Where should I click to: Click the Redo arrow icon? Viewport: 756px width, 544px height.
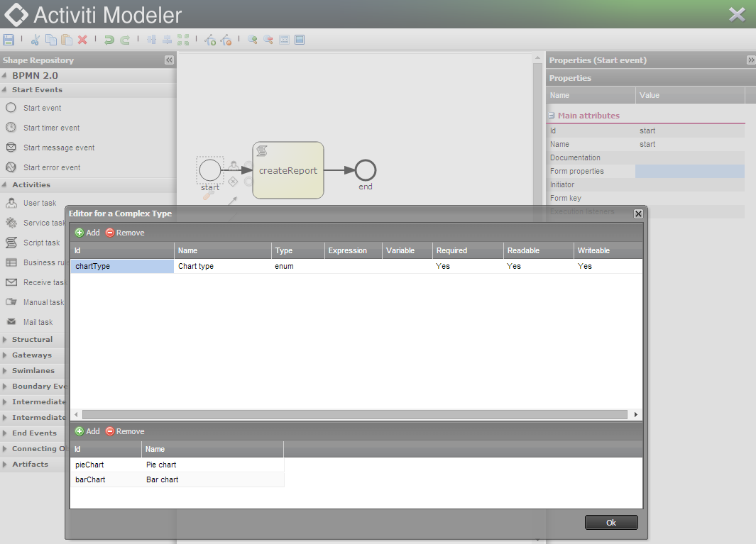click(x=125, y=40)
